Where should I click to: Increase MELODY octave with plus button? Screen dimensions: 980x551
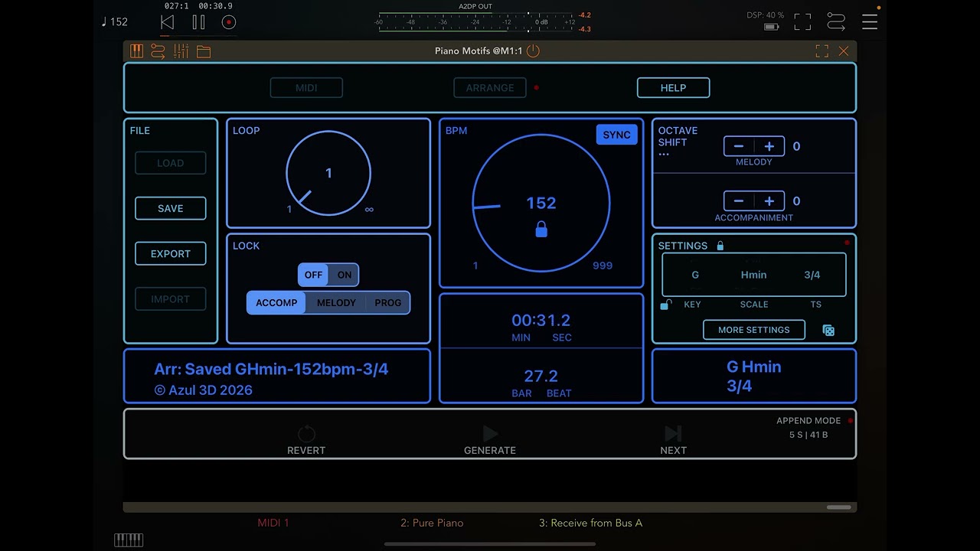click(769, 146)
